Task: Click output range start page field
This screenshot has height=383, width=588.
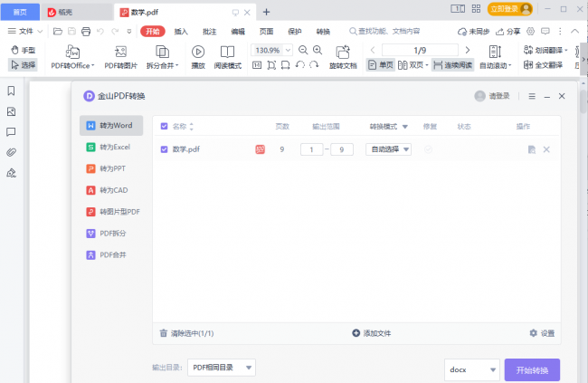Action: click(x=311, y=149)
